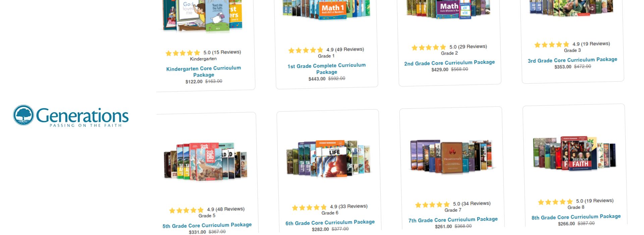Open the 3rd Grade Core Curriculum Package link
Image resolution: width=644 pixels, height=235 pixels.
point(573,60)
